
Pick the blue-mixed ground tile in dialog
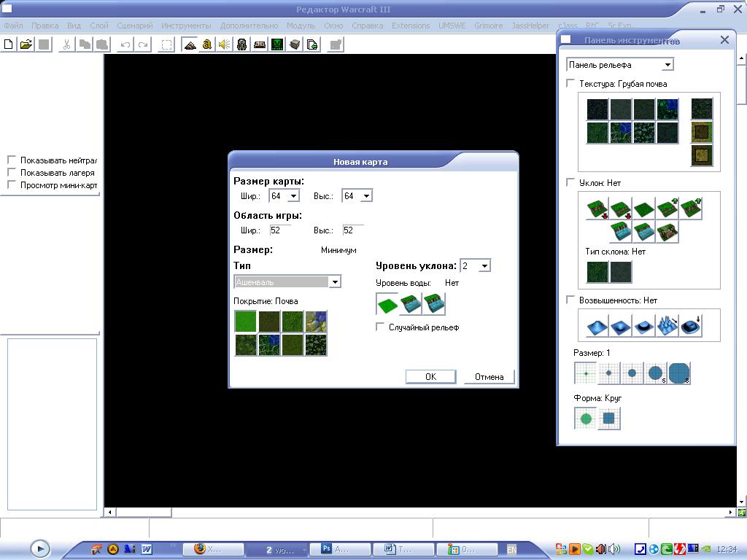(x=316, y=322)
